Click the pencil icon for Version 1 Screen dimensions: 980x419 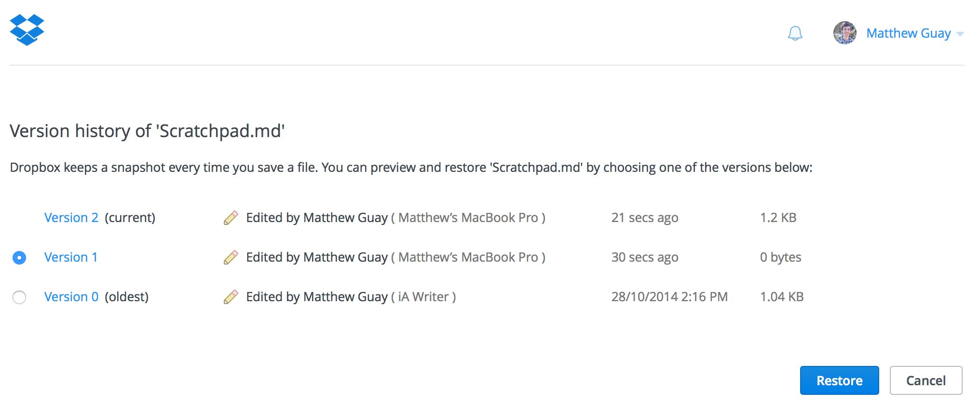point(231,257)
